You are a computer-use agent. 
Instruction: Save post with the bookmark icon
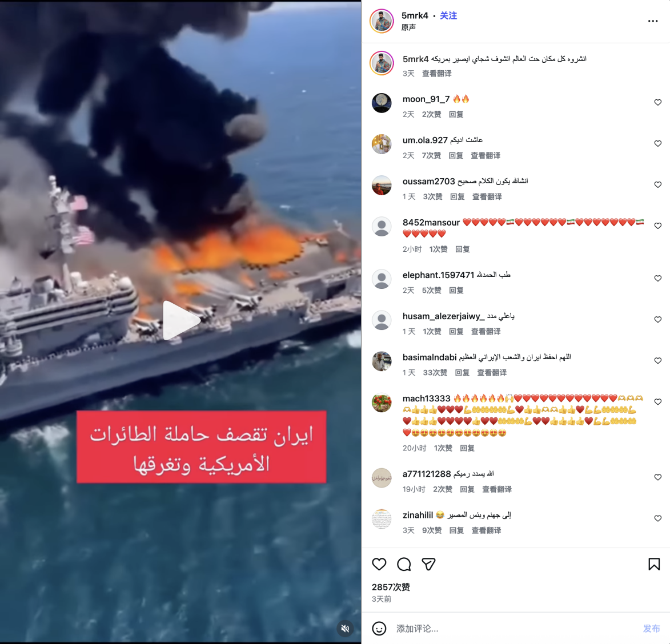[654, 564]
